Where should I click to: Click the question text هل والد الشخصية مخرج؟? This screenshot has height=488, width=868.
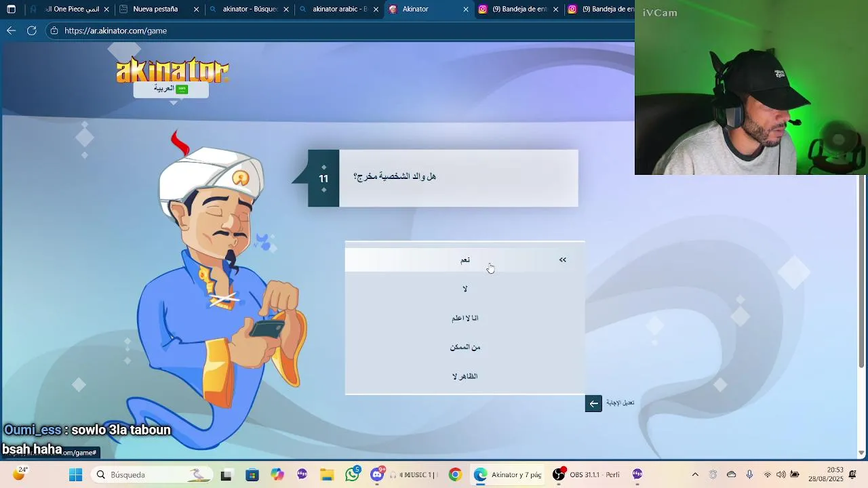point(395,176)
